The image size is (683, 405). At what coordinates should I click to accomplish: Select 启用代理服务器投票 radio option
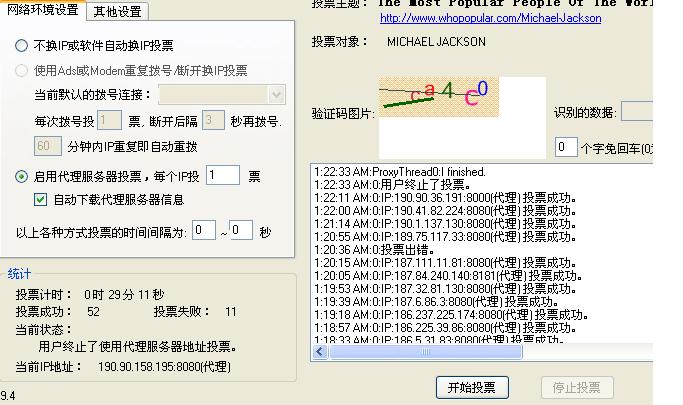tap(22, 177)
